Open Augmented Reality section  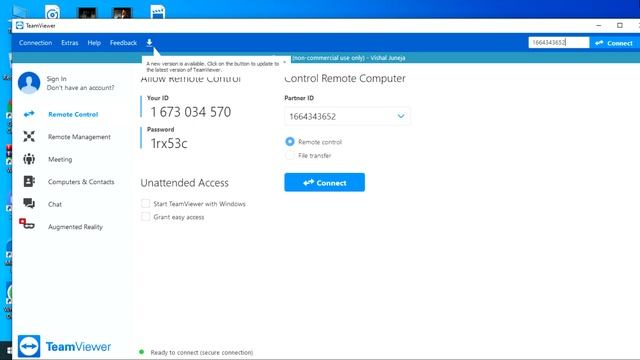coord(75,227)
